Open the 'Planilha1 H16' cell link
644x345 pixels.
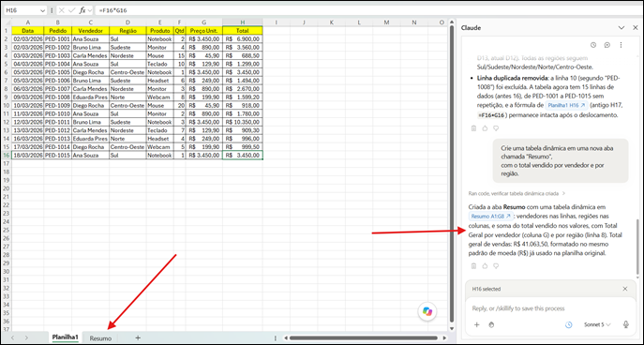click(566, 105)
